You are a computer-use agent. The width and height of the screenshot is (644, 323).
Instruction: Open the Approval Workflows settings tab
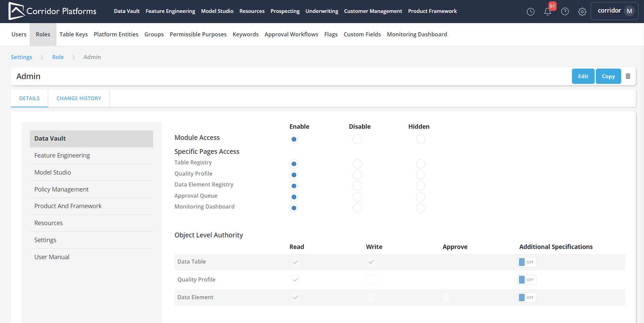click(291, 34)
